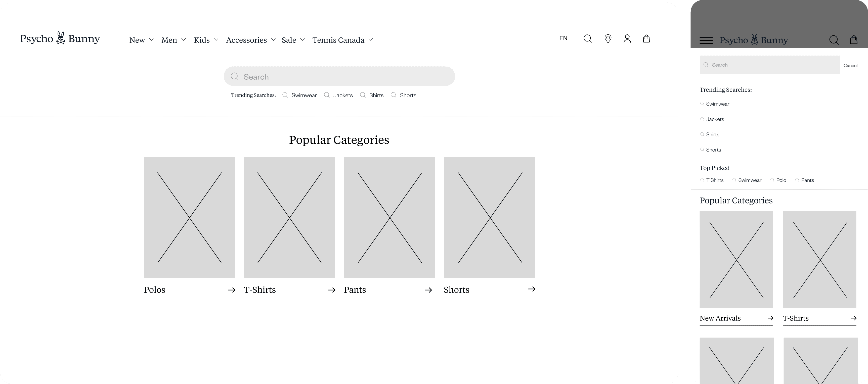Image resolution: width=868 pixels, height=384 pixels.
Task: Cancel the mobile search
Action: (850, 65)
